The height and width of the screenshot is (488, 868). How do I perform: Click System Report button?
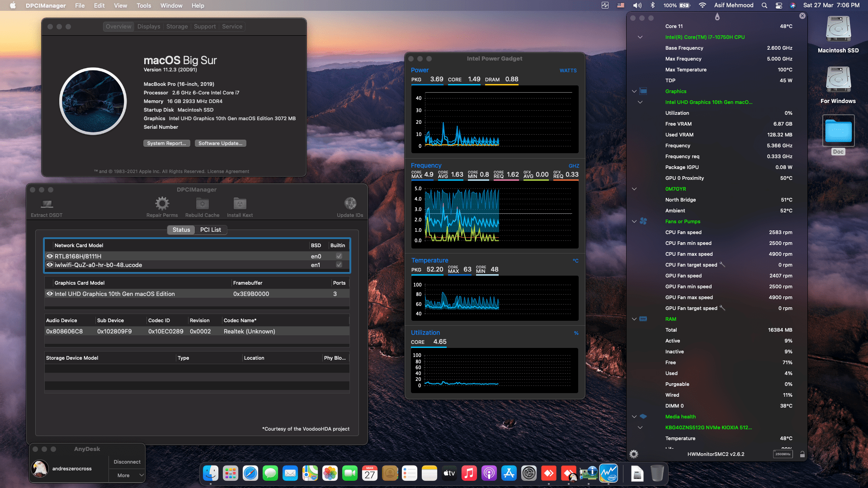[x=166, y=143]
